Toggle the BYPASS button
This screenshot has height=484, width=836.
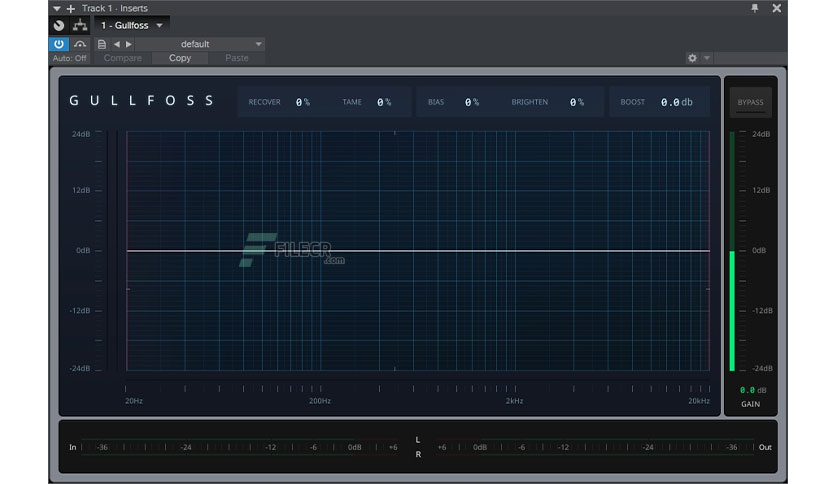750,102
